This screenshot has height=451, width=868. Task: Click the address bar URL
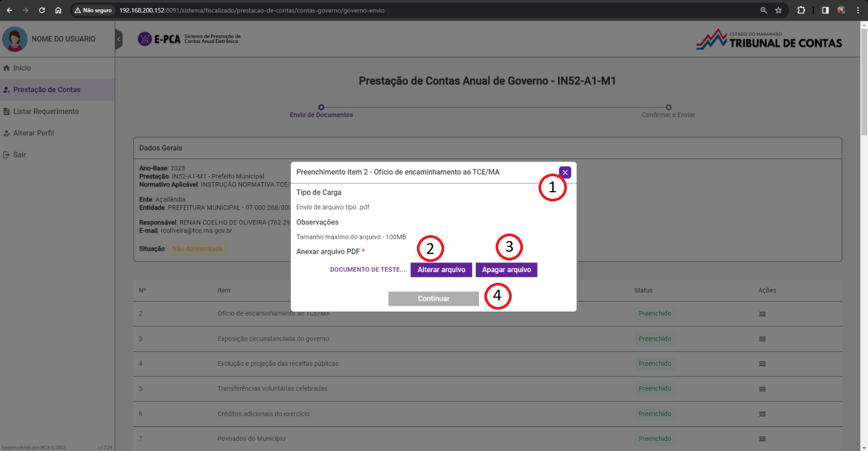[x=252, y=10]
